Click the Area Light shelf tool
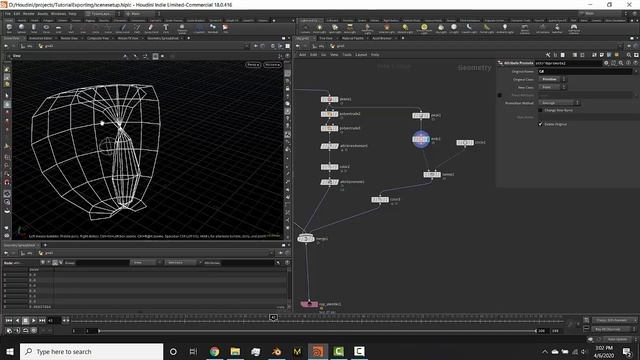 (x=349, y=29)
